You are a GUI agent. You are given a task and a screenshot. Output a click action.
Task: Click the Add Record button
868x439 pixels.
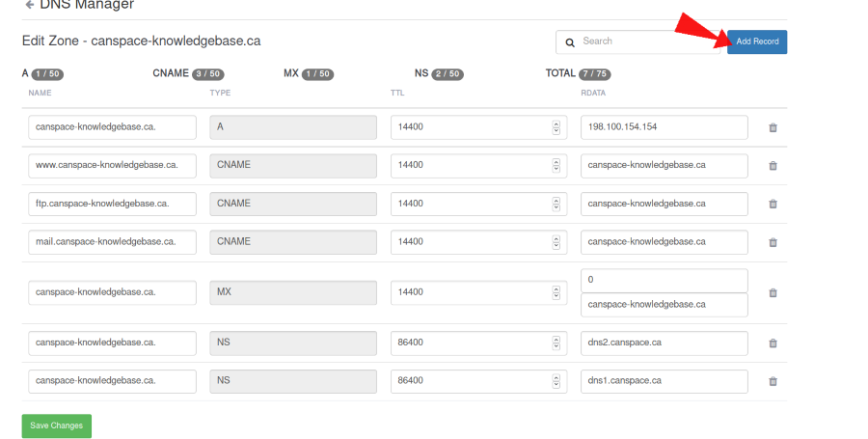[757, 41]
